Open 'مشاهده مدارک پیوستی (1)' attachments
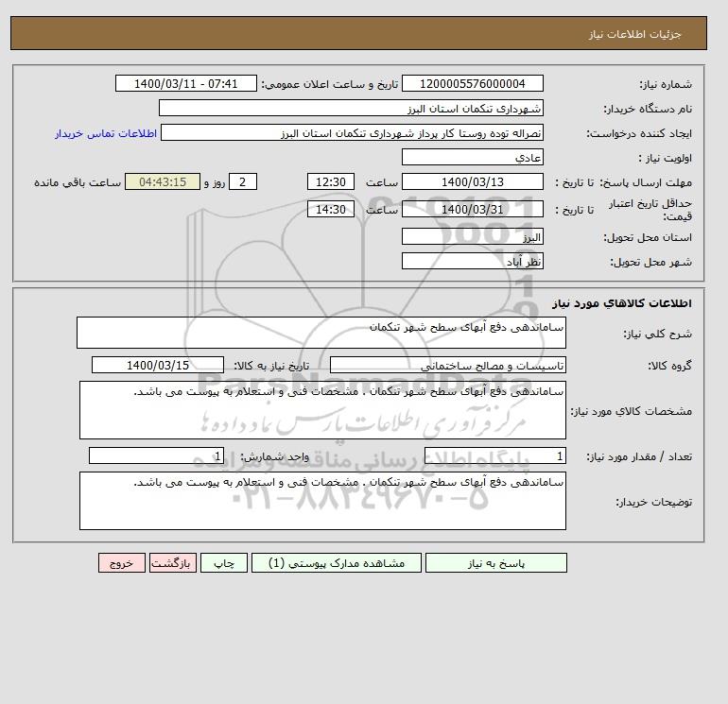 tap(337, 562)
